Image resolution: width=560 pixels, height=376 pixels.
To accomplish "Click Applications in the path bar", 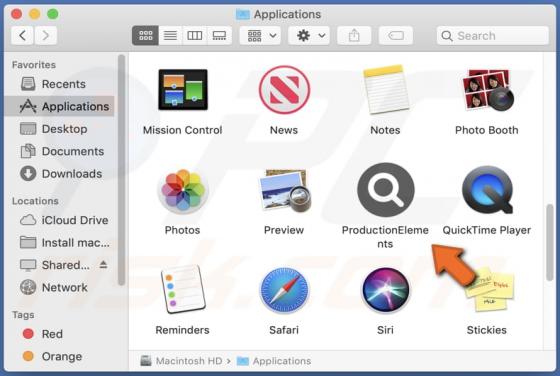I will [274, 361].
